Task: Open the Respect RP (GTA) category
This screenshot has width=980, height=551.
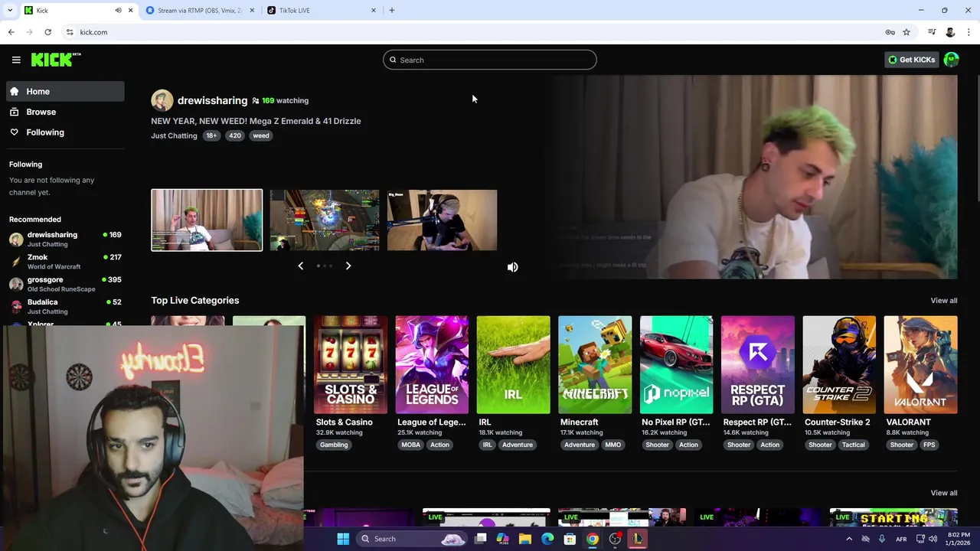Action: (757, 365)
